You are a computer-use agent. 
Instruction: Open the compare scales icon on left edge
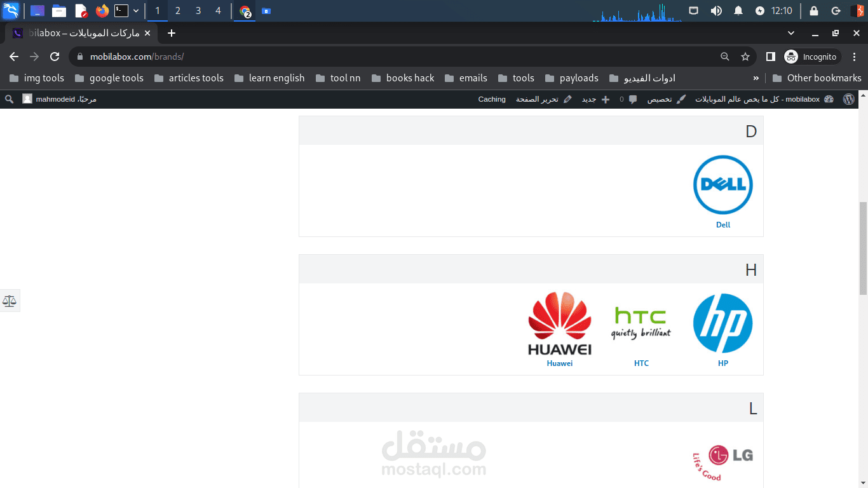click(x=10, y=301)
